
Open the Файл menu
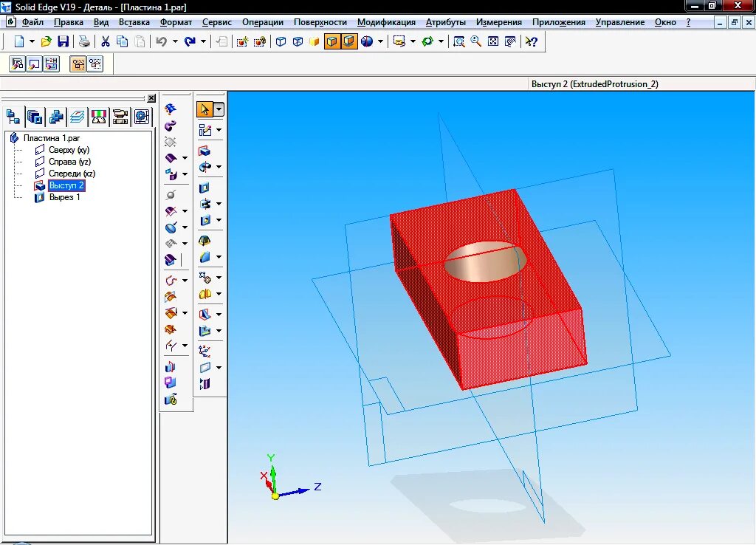[32, 22]
